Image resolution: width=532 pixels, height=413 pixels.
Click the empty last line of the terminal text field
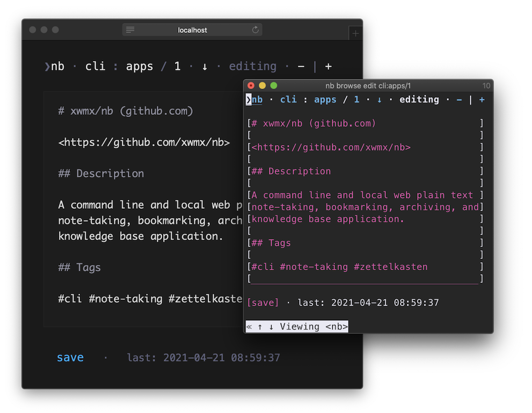[365, 279]
